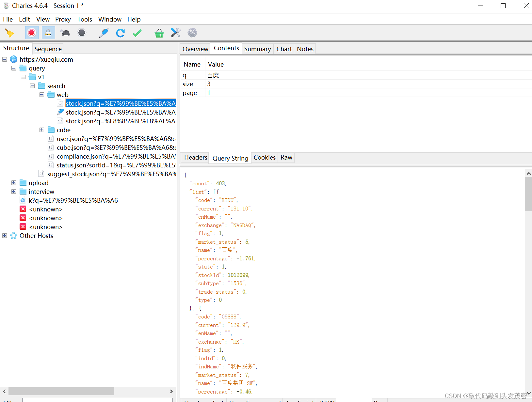The image size is (532, 402).
Task: Collapse the query folder node
Action: [x=14, y=68]
